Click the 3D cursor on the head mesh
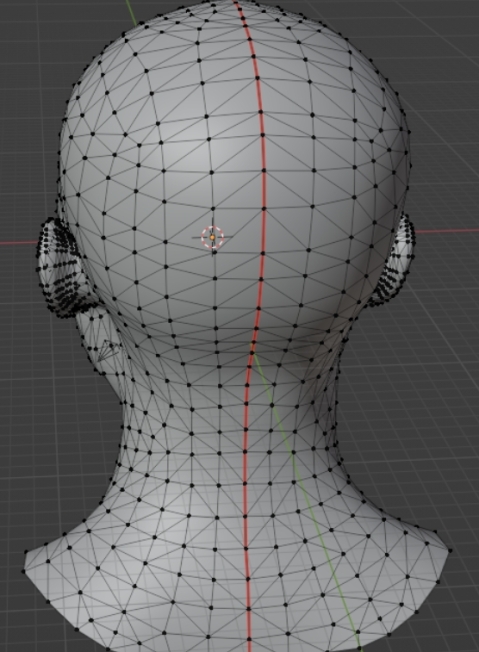The height and width of the screenshot is (652, 479). coord(212,237)
